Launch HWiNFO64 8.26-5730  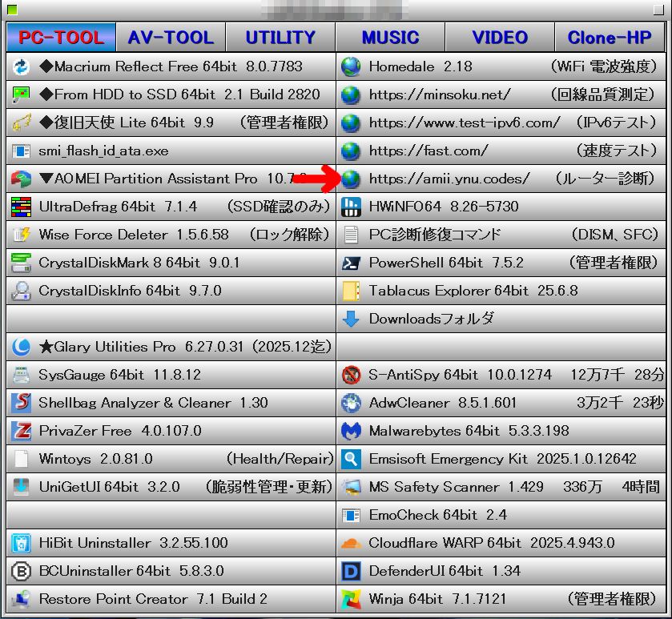click(x=501, y=207)
